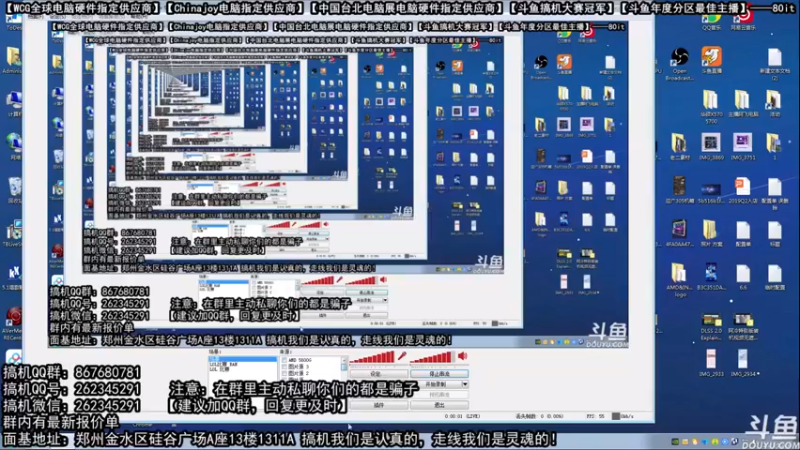Toggle the 图片源 2 source checkbox
The height and width of the screenshot is (450, 800).
coord(284,373)
